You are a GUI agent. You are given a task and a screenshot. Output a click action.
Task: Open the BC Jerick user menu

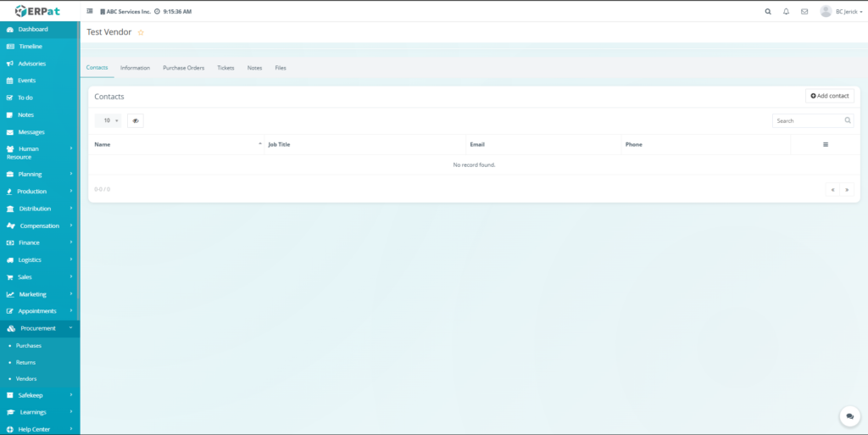[842, 12]
